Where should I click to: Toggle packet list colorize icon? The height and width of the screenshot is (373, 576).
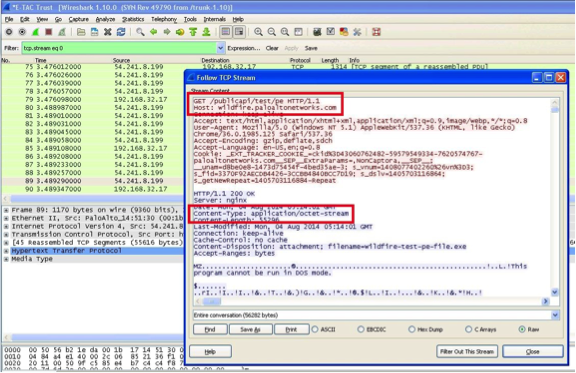click(226, 32)
